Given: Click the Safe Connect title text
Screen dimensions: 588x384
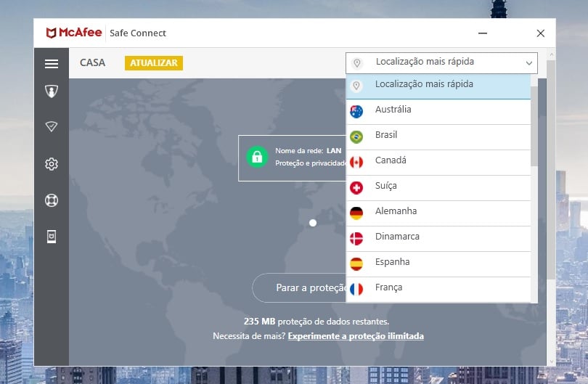Looking at the screenshot, I should (x=138, y=33).
